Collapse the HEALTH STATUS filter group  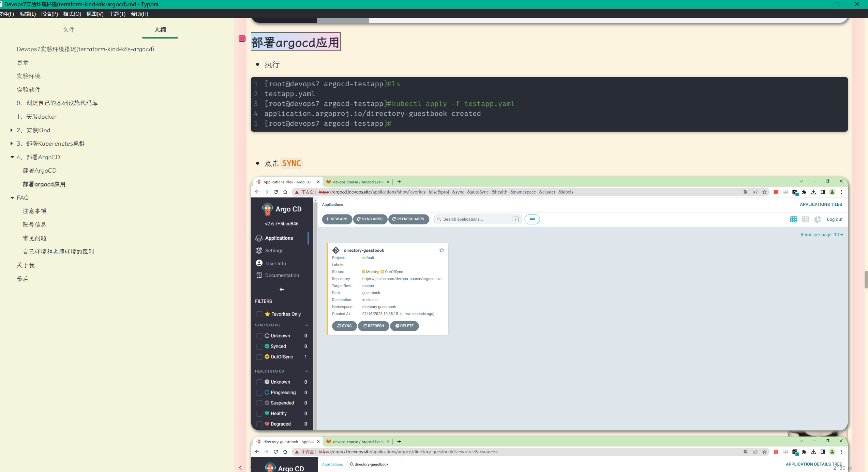[x=306, y=371]
